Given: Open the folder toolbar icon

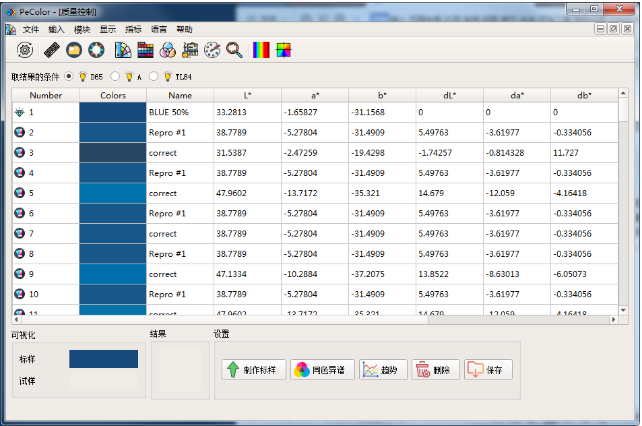Looking at the screenshot, I should [74, 50].
